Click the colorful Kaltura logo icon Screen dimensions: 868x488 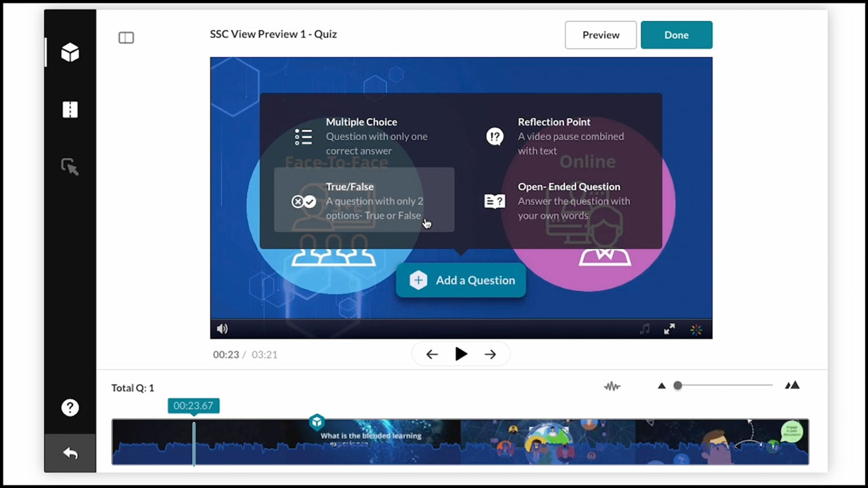696,329
